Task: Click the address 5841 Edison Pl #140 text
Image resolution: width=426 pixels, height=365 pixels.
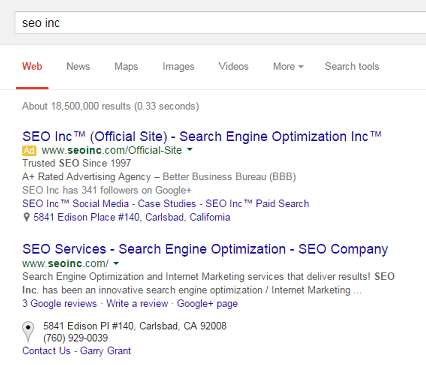Action: point(135,326)
